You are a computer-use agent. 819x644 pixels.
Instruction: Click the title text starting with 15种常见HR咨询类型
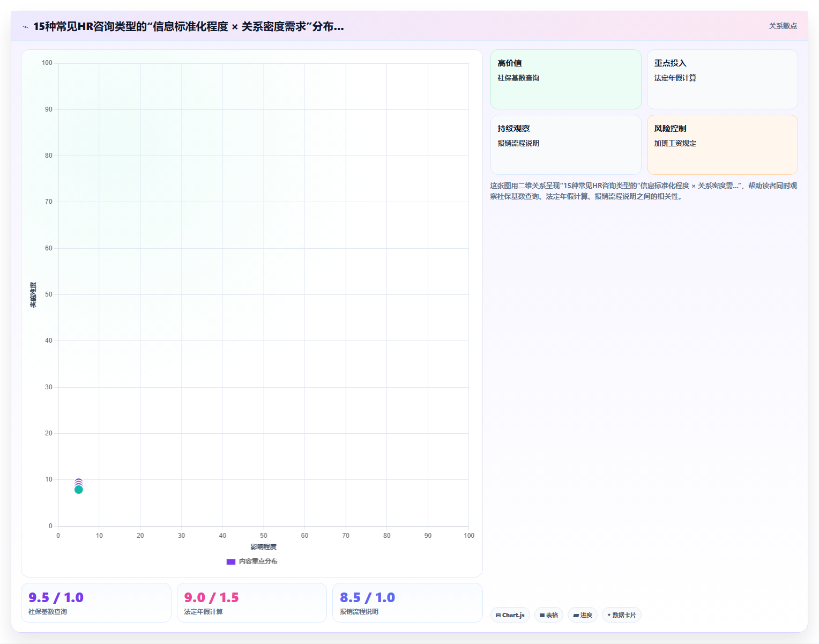click(189, 26)
